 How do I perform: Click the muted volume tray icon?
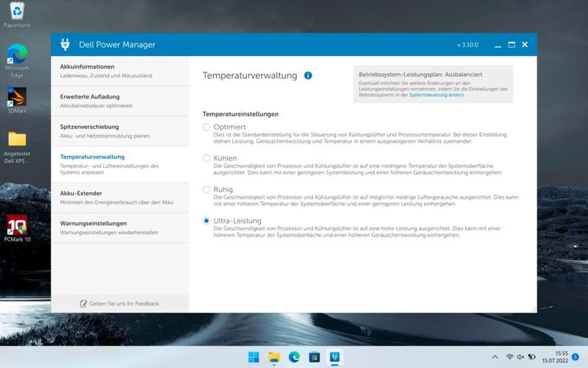click(520, 357)
